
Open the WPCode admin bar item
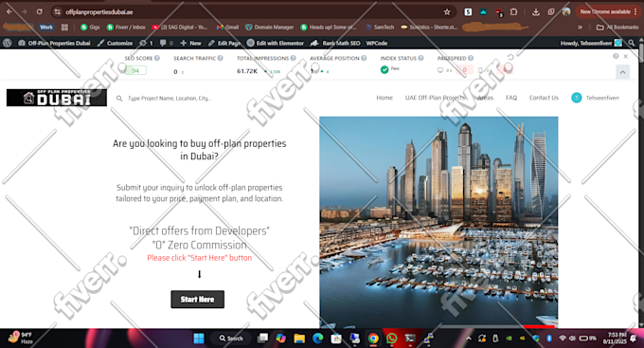pos(377,43)
